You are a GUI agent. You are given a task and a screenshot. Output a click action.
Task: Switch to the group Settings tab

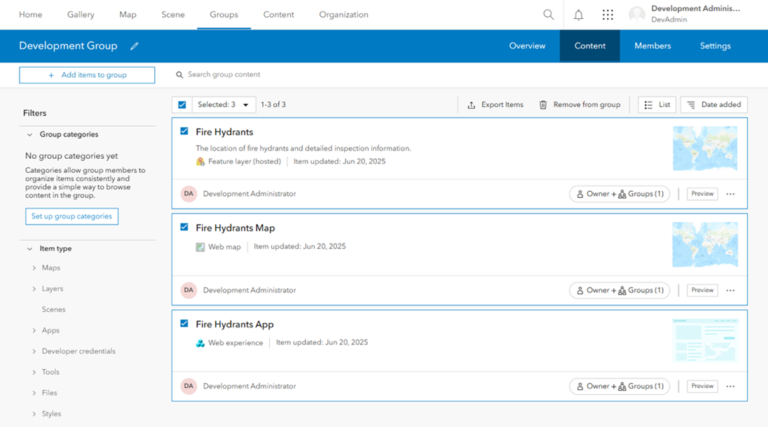tap(715, 46)
